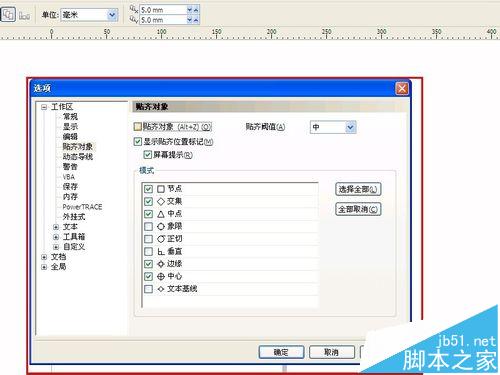Click the 节点 square mode icon

[x=161, y=189]
